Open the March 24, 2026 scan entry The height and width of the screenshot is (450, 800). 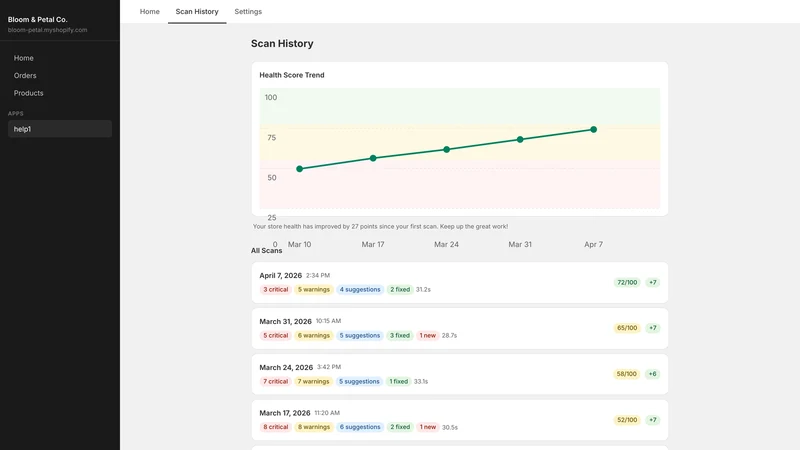[x=460, y=374]
